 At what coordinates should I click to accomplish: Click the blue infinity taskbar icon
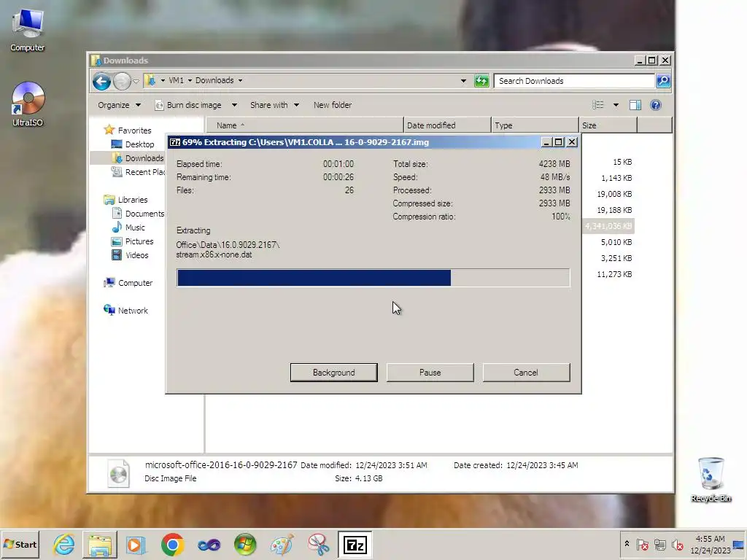[x=209, y=544]
